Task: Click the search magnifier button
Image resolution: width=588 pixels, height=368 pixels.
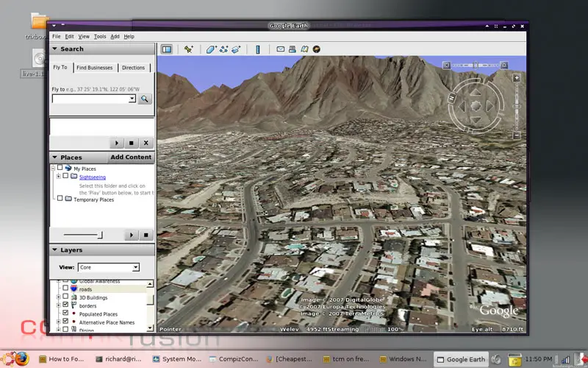Action: tap(144, 99)
